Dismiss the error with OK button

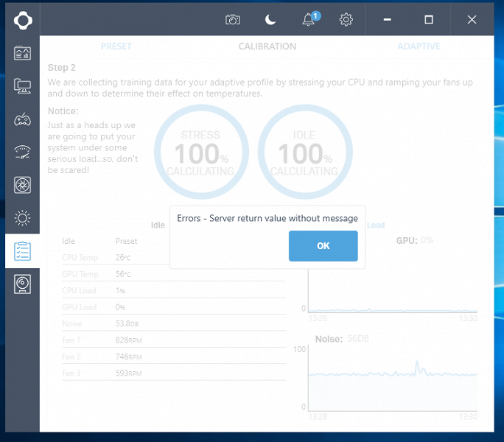pyautogui.click(x=323, y=246)
